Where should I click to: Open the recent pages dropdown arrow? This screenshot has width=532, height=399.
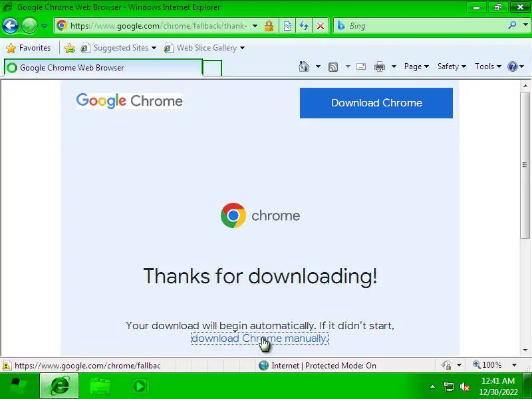pyautogui.click(x=44, y=26)
